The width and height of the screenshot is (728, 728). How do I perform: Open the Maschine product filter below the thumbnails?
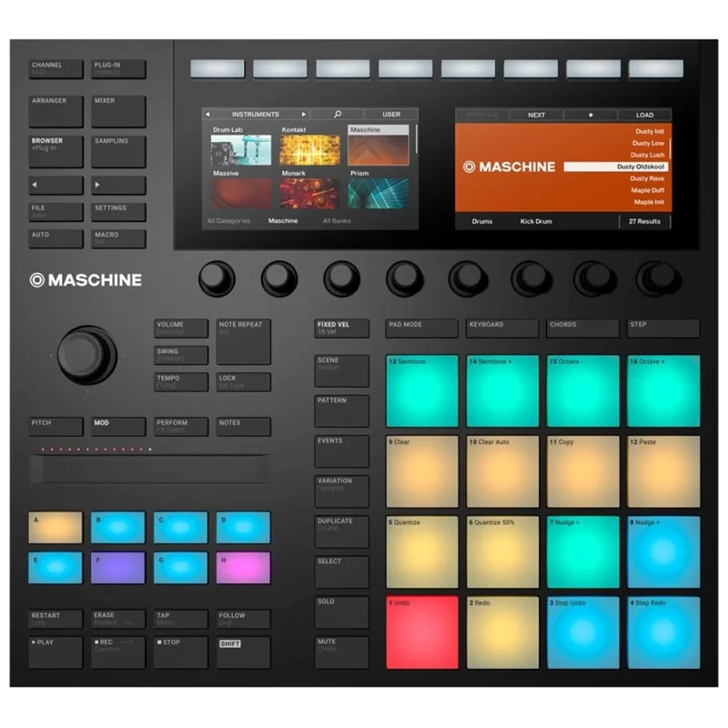tap(283, 221)
